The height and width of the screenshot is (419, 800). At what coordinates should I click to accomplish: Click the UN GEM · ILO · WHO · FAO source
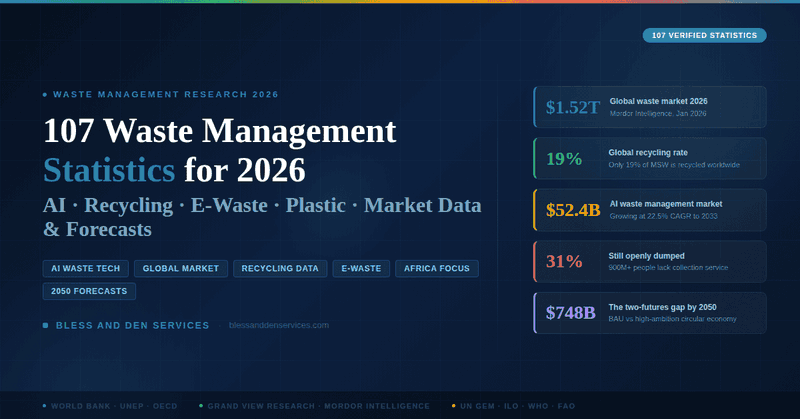tap(517, 406)
